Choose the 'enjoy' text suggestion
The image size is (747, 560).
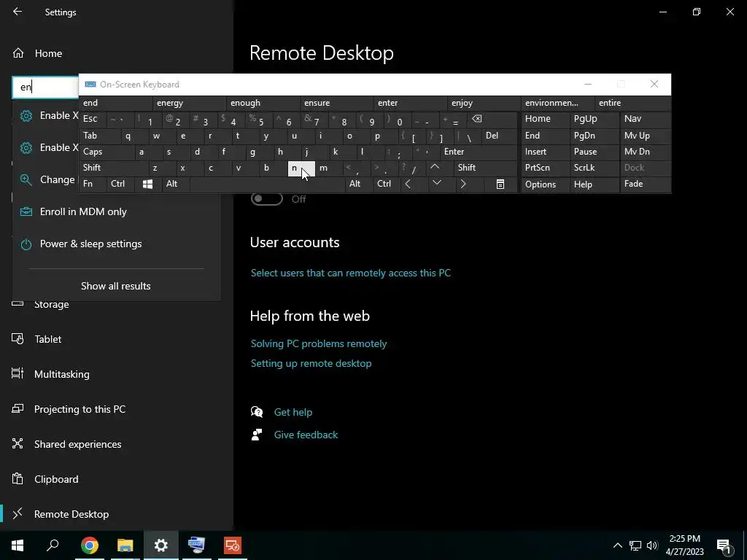(484, 103)
